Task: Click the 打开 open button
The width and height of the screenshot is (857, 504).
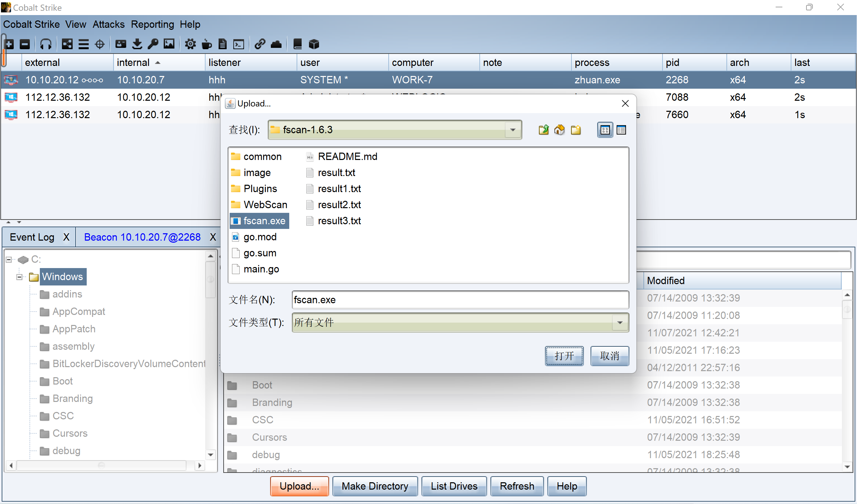Action: click(x=564, y=356)
